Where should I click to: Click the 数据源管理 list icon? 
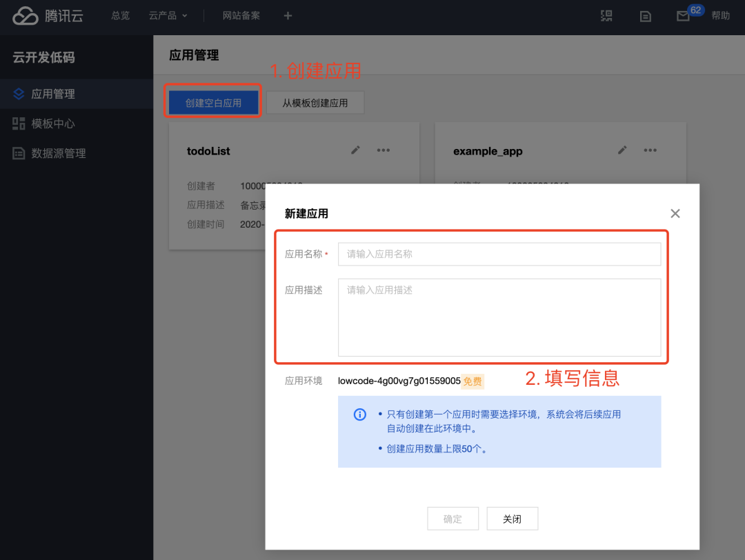pos(19,153)
